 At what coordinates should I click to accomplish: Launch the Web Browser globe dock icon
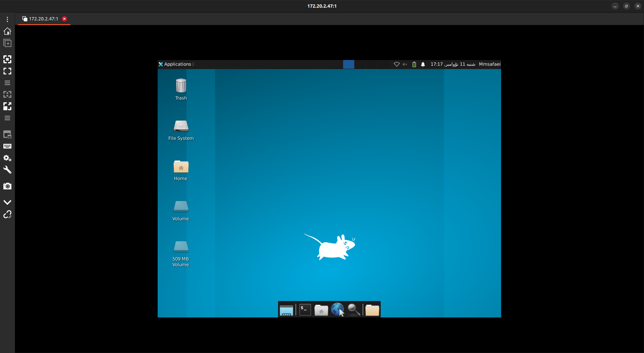[337, 309]
